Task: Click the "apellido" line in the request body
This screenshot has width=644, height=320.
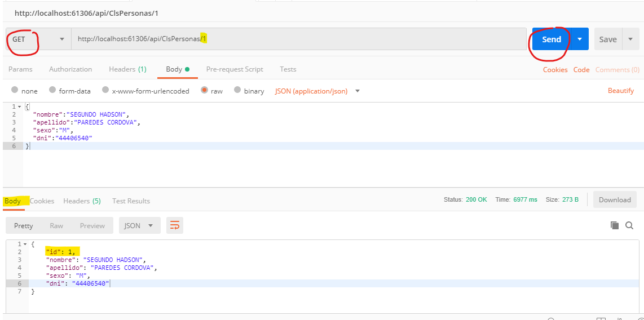Action: (x=87, y=122)
